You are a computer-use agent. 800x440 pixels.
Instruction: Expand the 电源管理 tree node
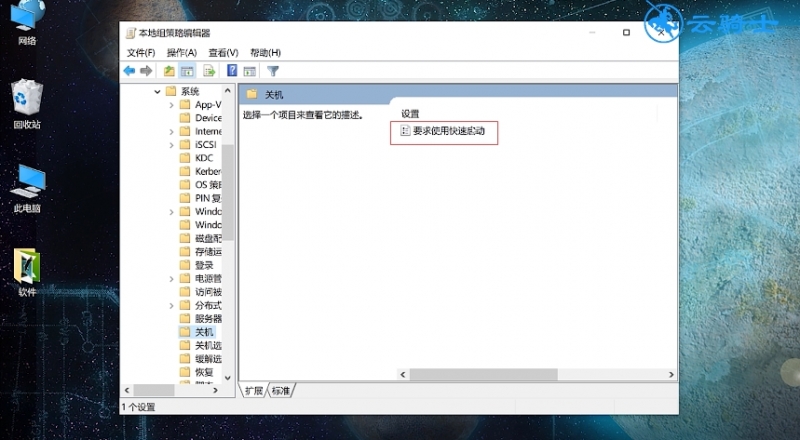point(171,279)
